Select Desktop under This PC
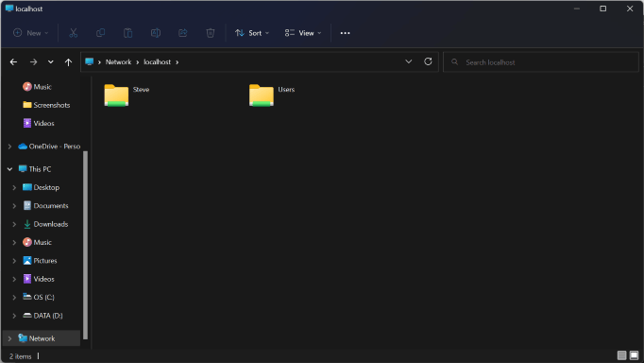644x363 pixels. (41, 187)
